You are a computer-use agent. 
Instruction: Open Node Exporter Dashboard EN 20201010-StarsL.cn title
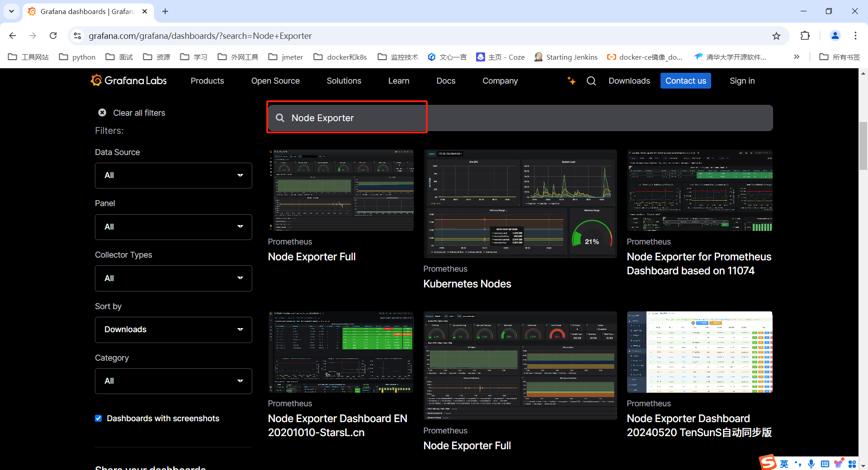(338, 425)
